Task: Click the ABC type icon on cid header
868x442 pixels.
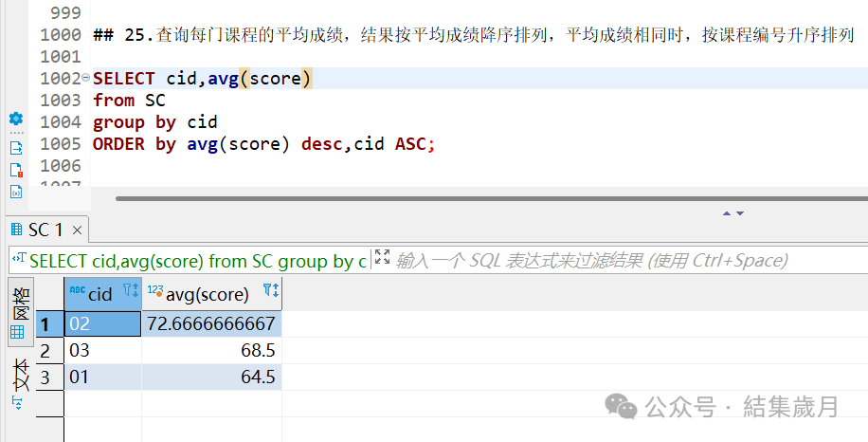Action: click(x=78, y=289)
